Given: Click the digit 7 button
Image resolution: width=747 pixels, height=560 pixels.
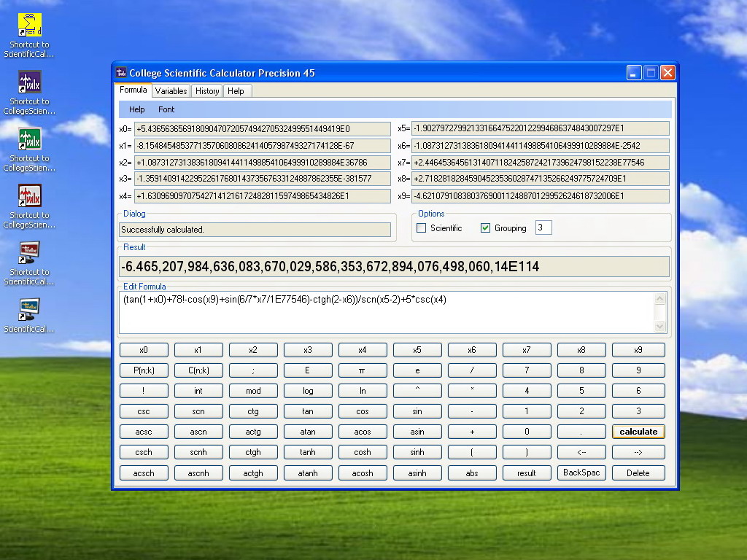Looking at the screenshot, I should [527, 370].
